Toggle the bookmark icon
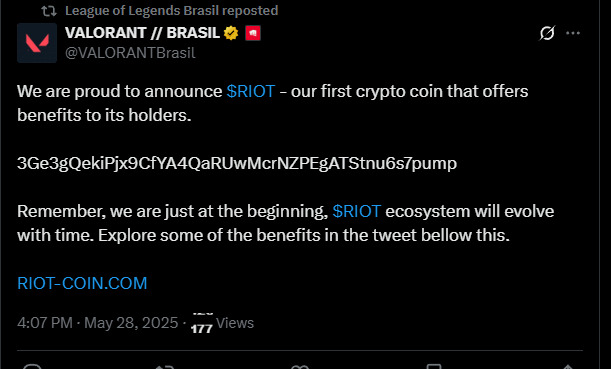 tap(434, 366)
